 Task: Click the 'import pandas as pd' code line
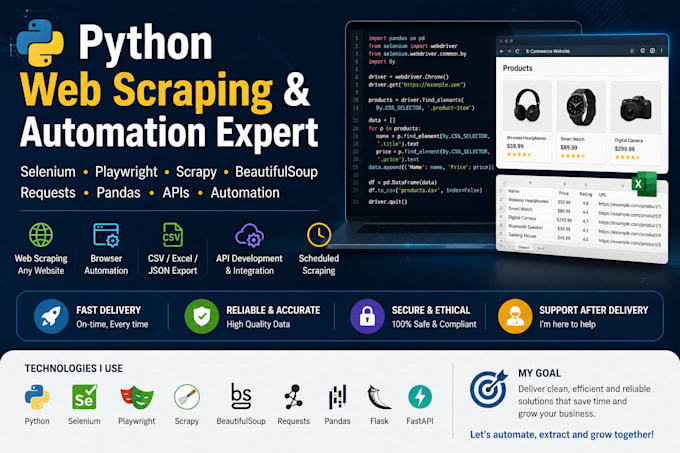coord(396,38)
